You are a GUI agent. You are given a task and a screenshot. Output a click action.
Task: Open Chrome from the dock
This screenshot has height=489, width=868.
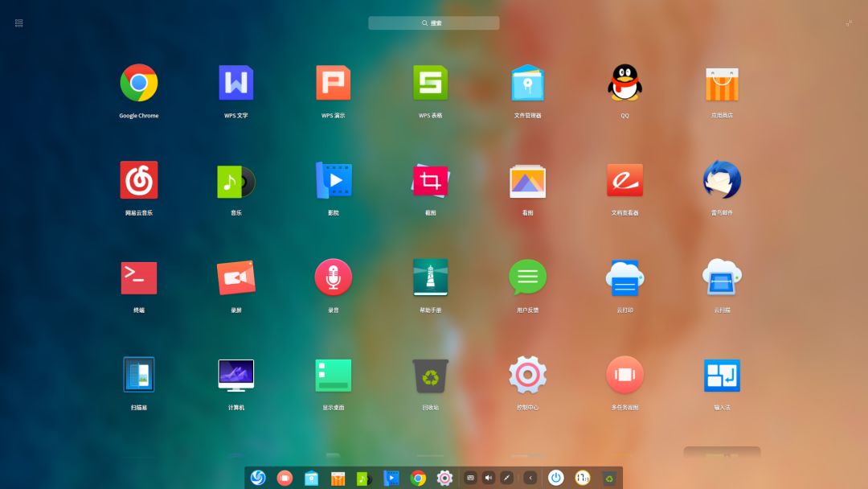point(418,478)
